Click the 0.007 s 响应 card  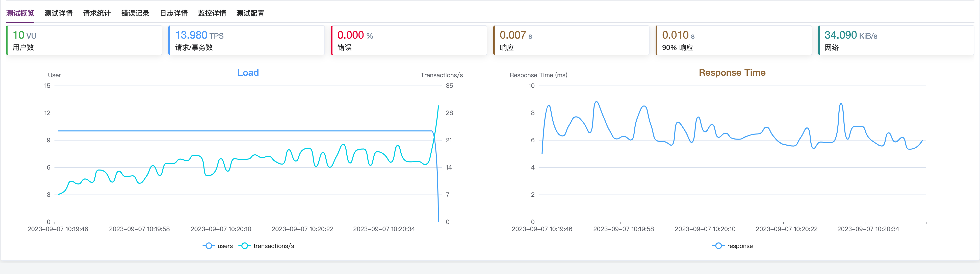click(571, 40)
